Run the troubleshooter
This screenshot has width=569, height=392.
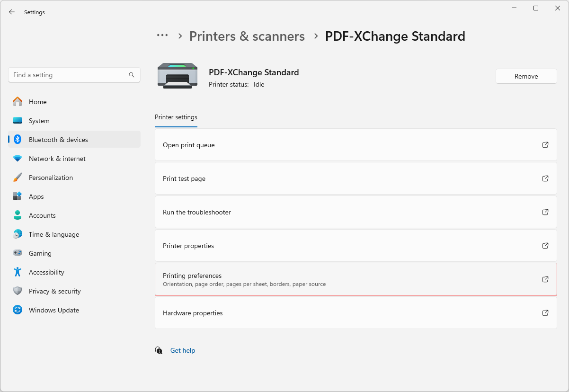(356, 212)
